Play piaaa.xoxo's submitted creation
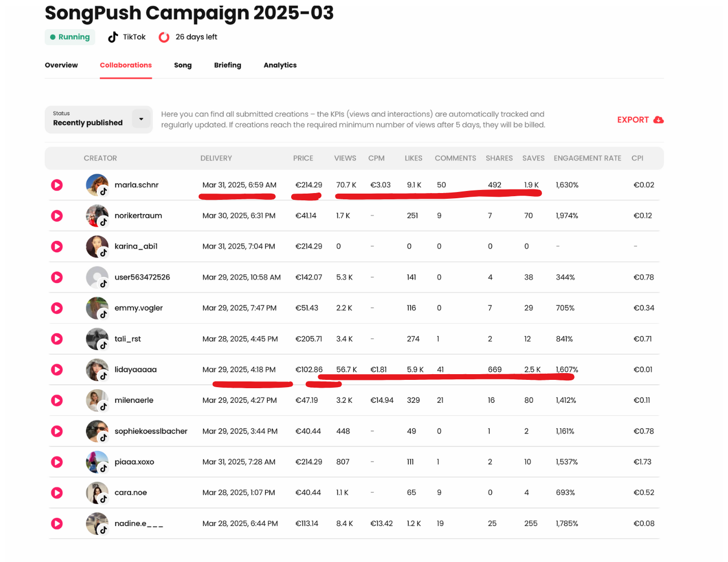Viewport: 728px width, 562px height. (x=57, y=462)
